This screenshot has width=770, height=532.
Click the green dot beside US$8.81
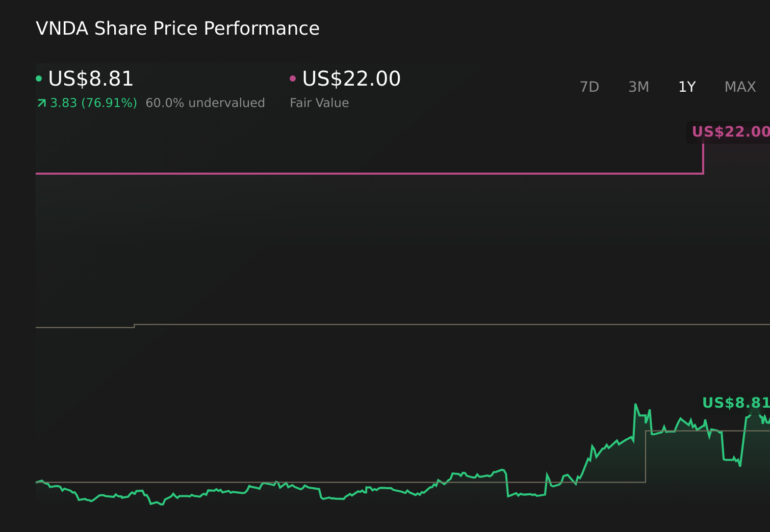pyautogui.click(x=39, y=78)
